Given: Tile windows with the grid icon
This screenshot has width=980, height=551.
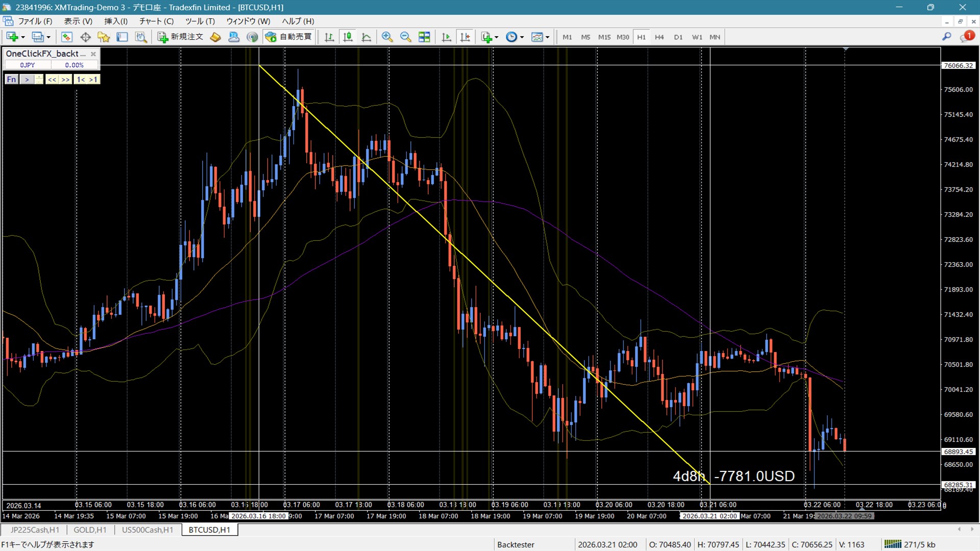Looking at the screenshot, I should (424, 37).
